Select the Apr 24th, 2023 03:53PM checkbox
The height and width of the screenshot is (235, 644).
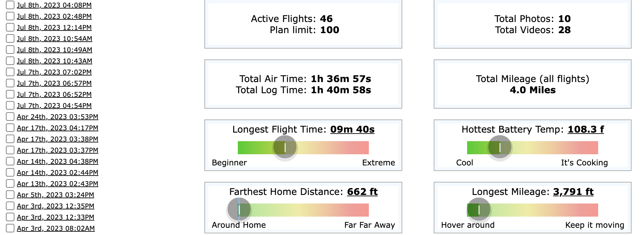(x=10, y=117)
